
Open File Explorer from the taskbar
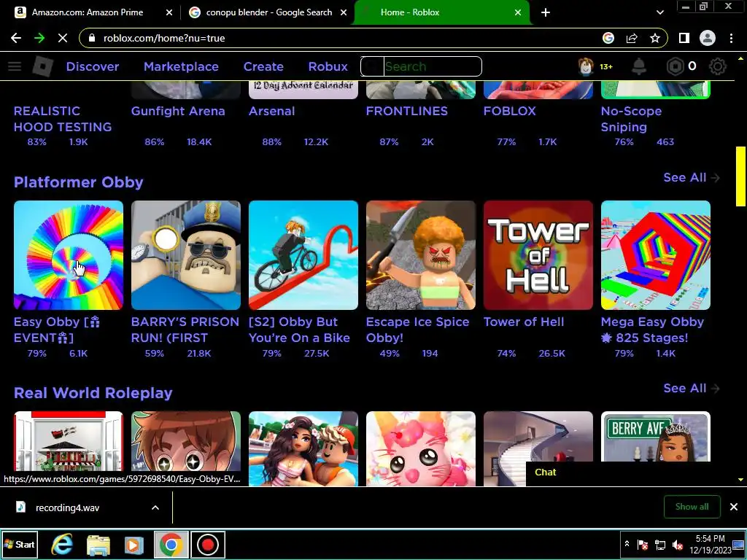[x=98, y=544]
